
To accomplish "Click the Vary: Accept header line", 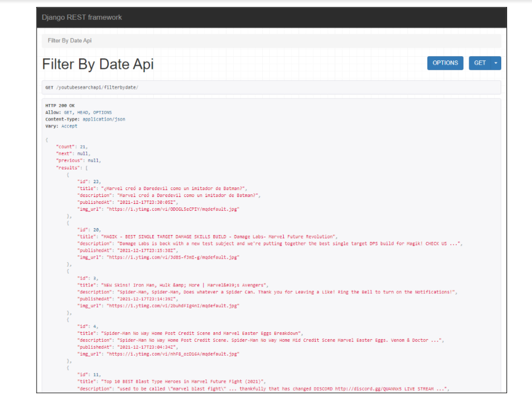I will pyautogui.click(x=61, y=126).
